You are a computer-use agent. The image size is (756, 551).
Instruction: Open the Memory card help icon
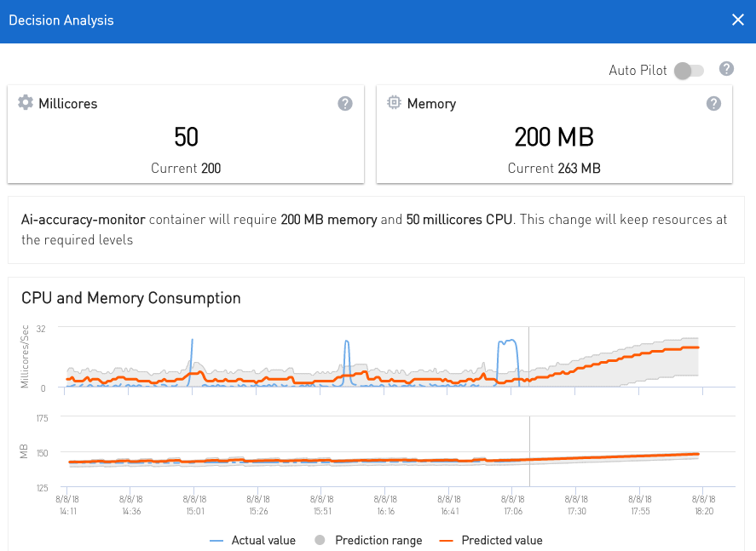(x=713, y=103)
